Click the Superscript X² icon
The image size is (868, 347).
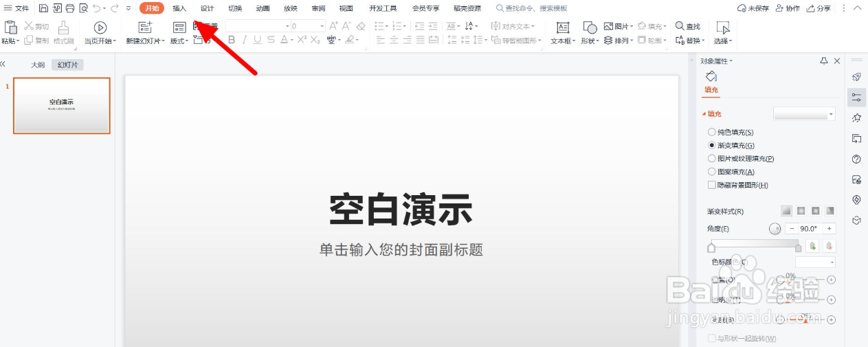[301, 40]
